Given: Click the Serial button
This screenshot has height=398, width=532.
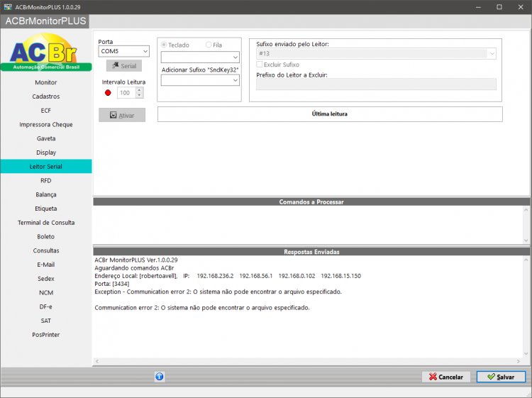Looking at the screenshot, I should click(124, 66).
